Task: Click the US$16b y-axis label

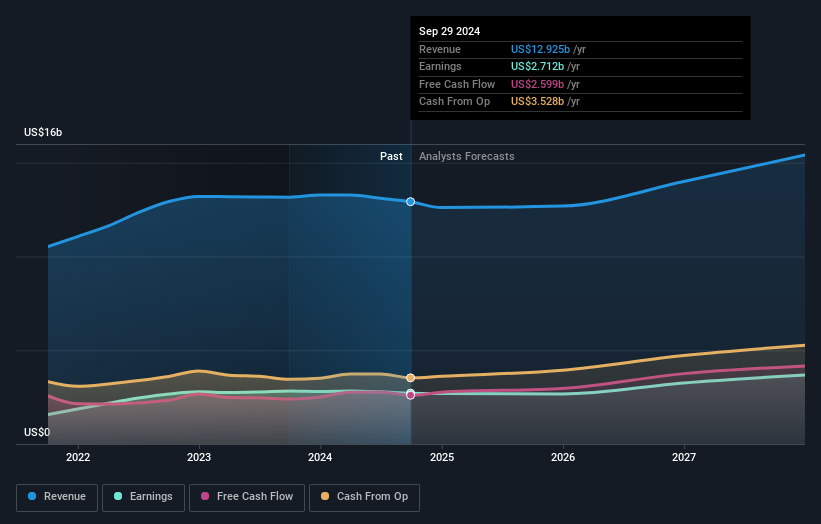Action: (43, 132)
